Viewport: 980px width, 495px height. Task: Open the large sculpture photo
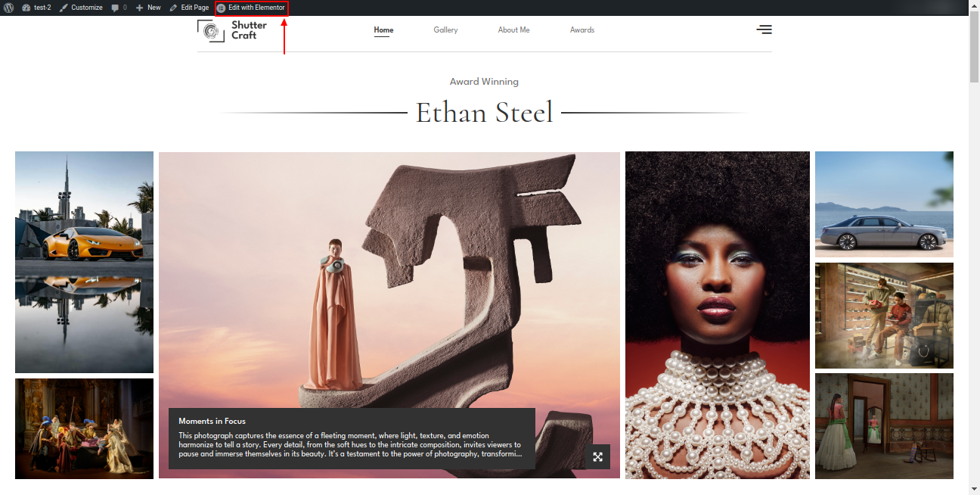pos(389,315)
